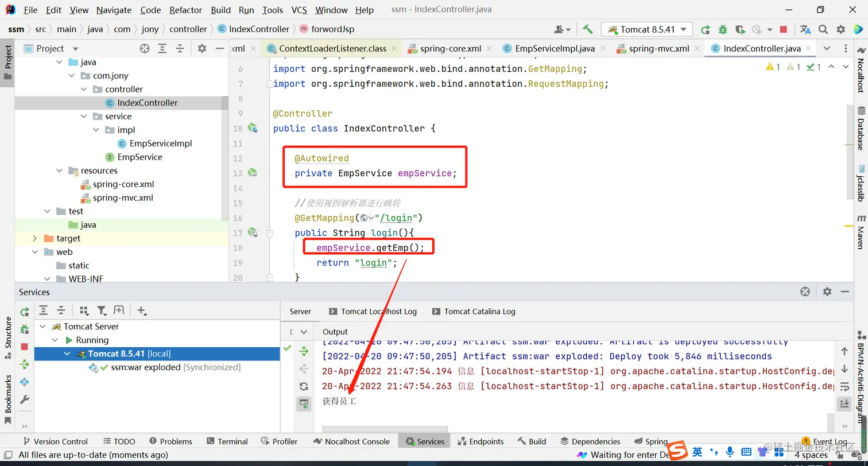Expand all nodes in the Project panel
This screenshot has width=868, height=466.
point(162,49)
